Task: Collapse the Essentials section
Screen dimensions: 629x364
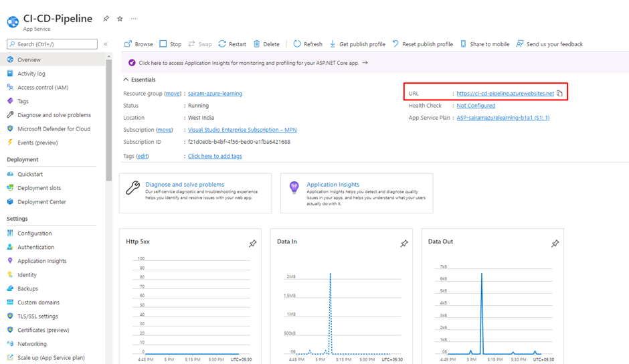Action: tap(139, 80)
